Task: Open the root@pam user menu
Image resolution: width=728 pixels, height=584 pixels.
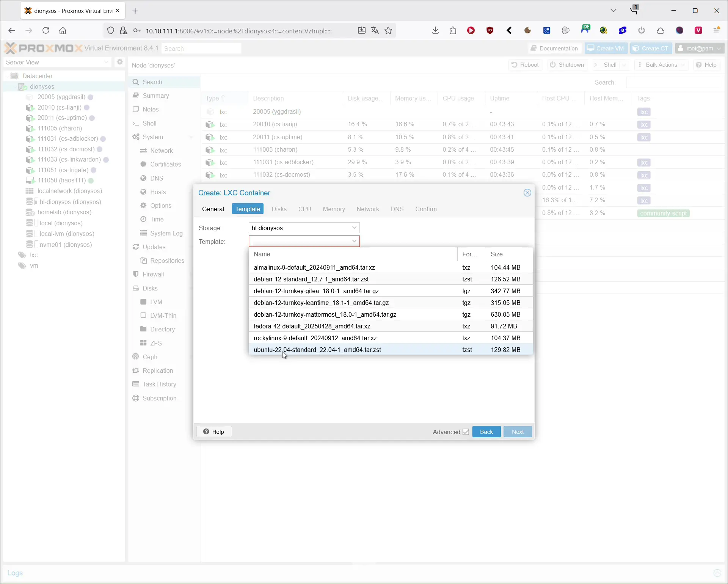Action: coord(700,49)
